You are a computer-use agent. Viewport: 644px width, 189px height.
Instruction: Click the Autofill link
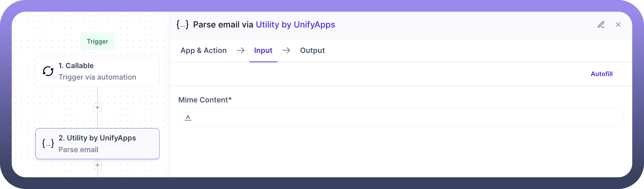(x=602, y=74)
